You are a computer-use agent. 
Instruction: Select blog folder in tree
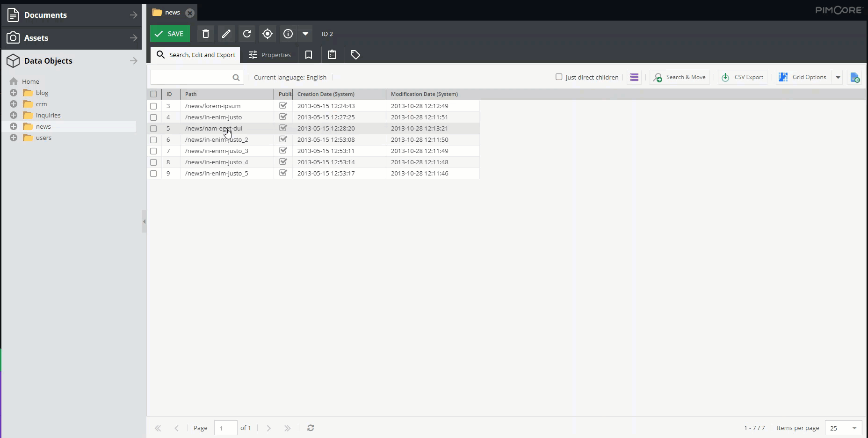[x=42, y=93]
